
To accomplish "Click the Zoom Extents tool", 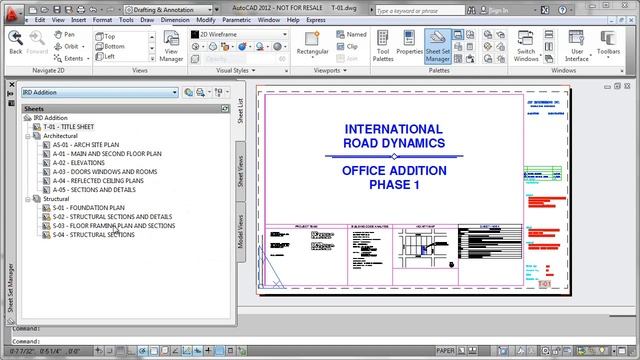I will tap(68, 58).
